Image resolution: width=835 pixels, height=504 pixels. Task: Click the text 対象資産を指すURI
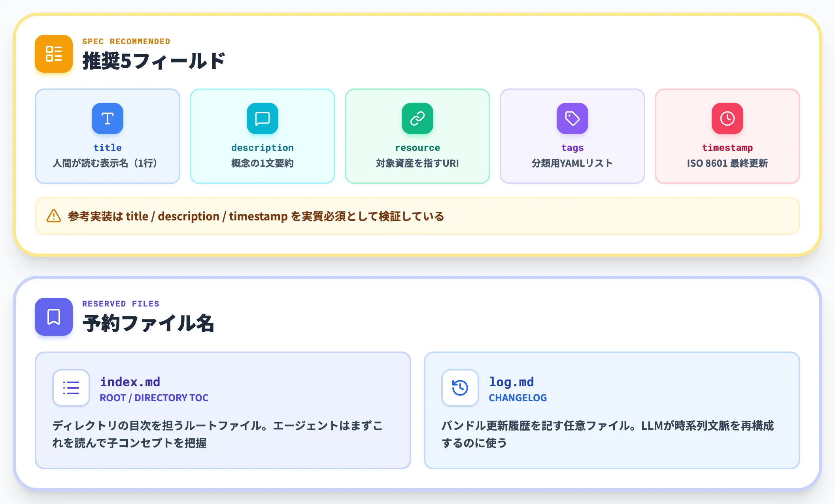pos(417,163)
